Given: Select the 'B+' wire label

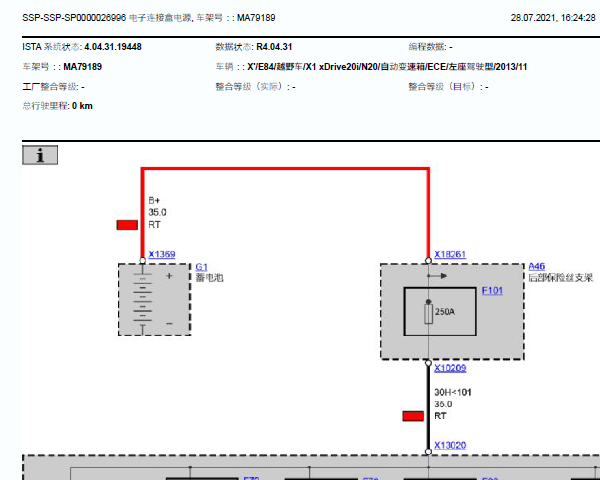Looking at the screenshot, I should pyautogui.click(x=154, y=200).
